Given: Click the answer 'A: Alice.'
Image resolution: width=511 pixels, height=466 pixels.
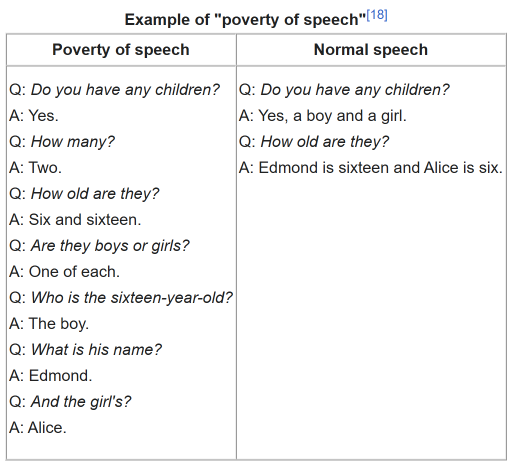Looking at the screenshot, I should tap(38, 428).
